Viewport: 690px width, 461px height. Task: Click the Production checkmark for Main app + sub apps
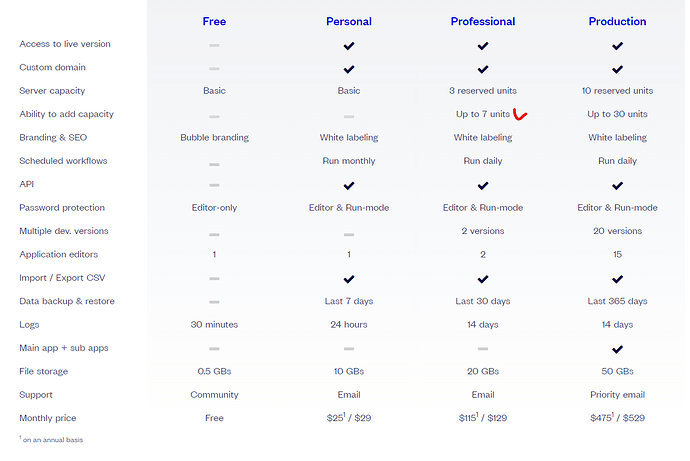coord(617,349)
